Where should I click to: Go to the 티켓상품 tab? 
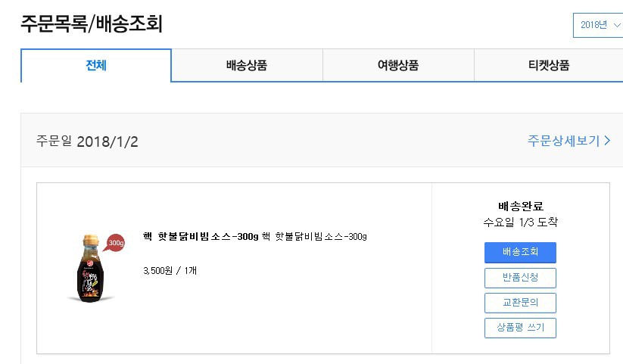pyautogui.click(x=549, y=65)
